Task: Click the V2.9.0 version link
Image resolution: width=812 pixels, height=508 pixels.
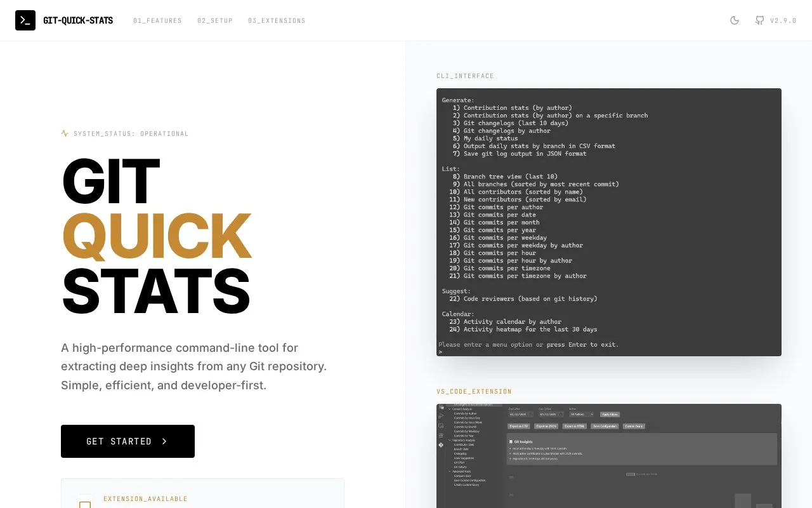Action: coord(783,21)
